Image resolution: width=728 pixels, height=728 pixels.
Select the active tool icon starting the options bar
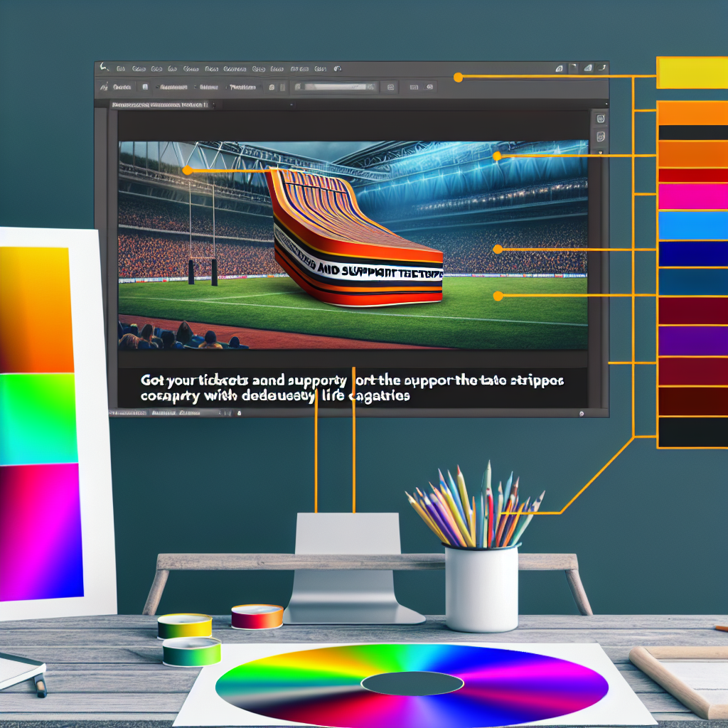point(105,87)
